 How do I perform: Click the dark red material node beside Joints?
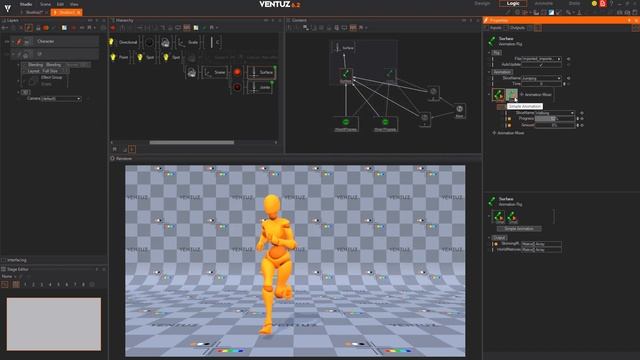click(x=237, y=87)
